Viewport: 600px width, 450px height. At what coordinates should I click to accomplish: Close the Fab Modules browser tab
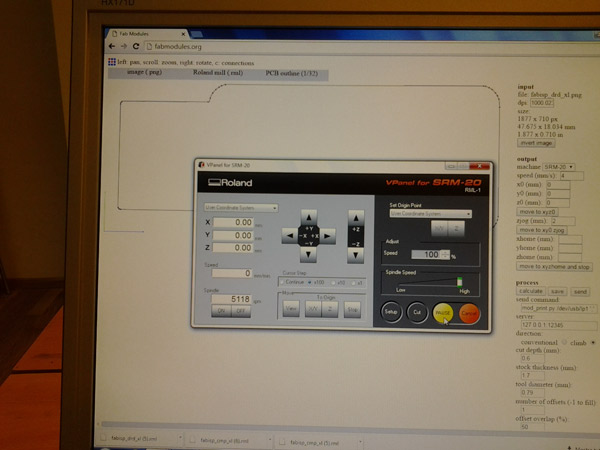(183, 34)
